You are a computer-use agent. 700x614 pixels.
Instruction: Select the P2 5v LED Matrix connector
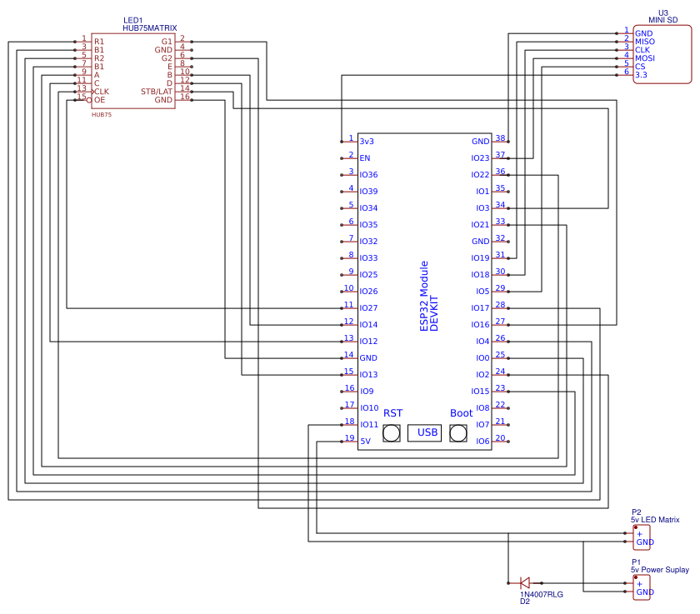[x=642, y=537]
